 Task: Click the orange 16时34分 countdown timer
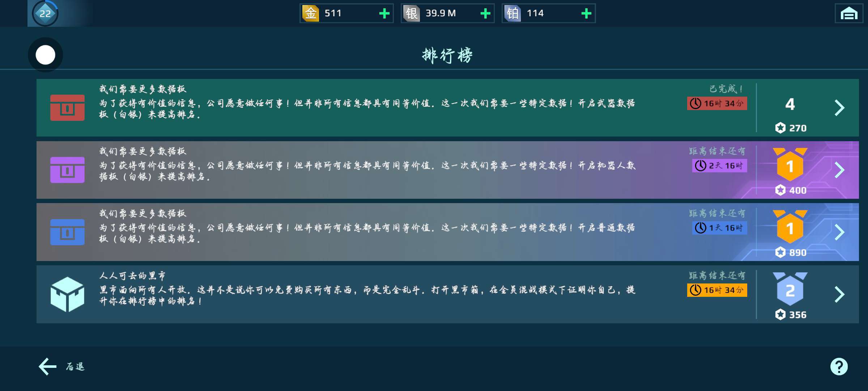(717, 290)
